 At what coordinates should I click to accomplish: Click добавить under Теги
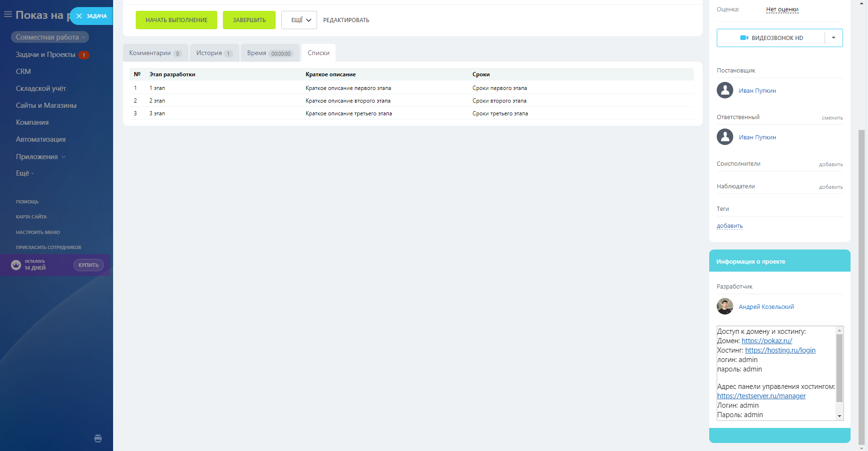(x=729, y=226)
